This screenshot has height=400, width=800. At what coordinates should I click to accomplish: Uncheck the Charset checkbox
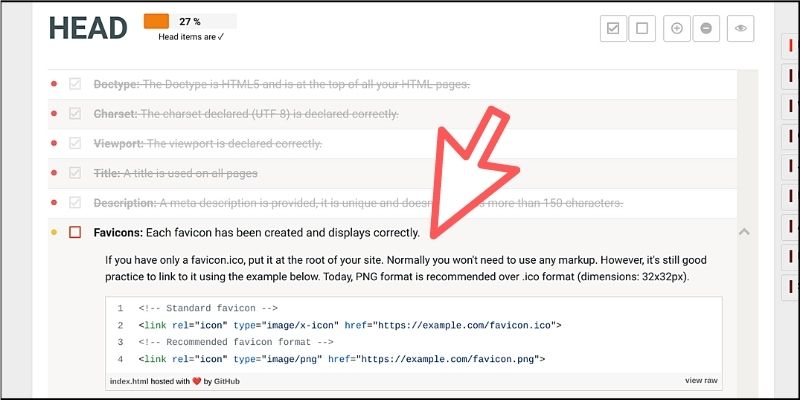[x=75, y=113]
